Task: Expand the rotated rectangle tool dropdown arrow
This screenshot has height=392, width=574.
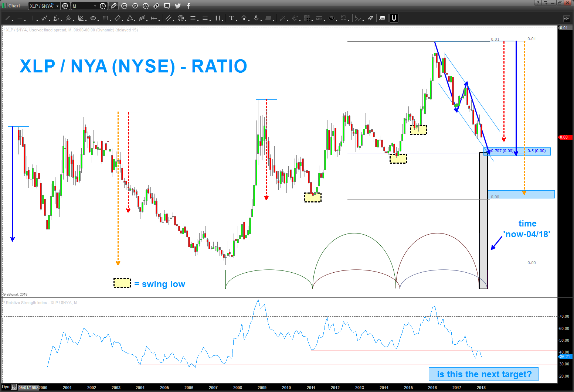Action: point(123,20)
